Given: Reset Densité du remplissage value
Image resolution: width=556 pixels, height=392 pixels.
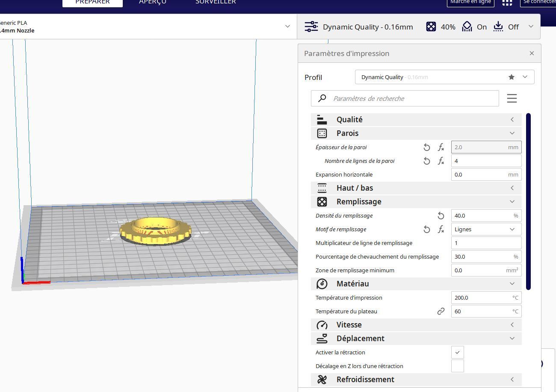Looking at the screenshot, I should click(441, 215).
